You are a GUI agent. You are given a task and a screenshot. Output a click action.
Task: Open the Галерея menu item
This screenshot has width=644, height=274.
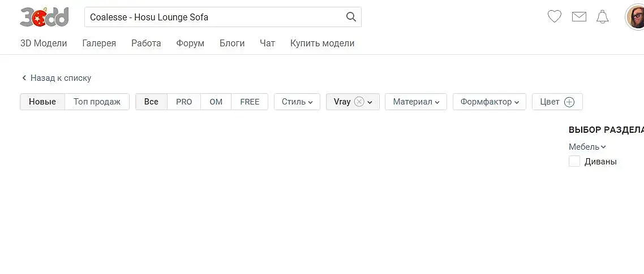click(99, 43)
